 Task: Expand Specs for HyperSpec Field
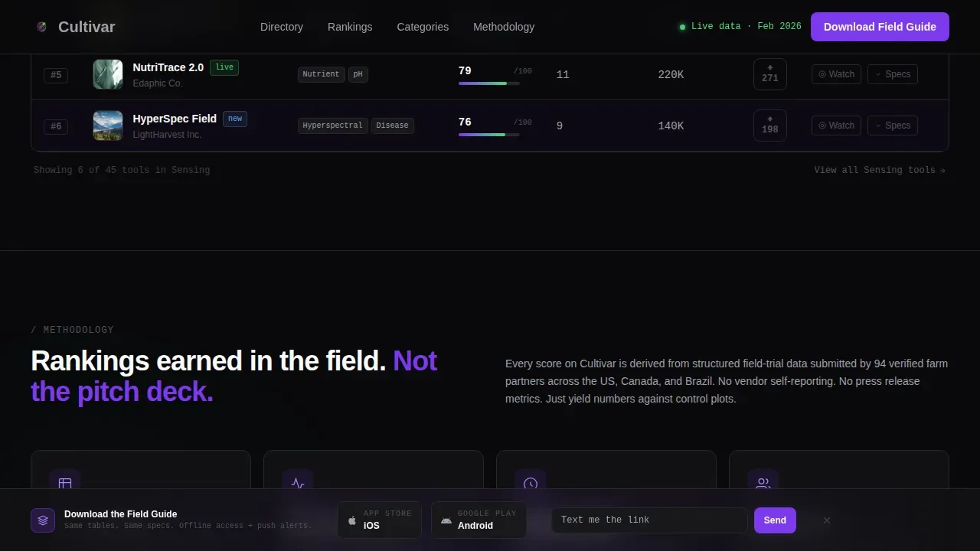(893, 126)
